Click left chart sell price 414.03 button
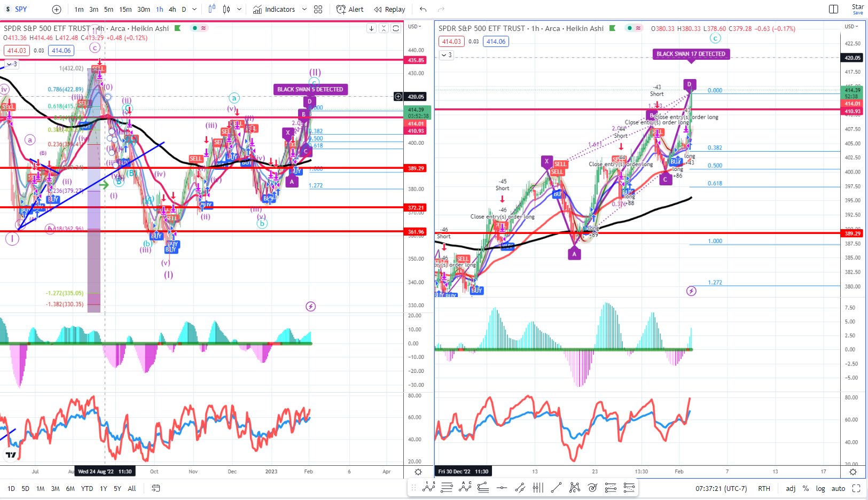This screenshot has height=500, width=868. pos(17,50)
